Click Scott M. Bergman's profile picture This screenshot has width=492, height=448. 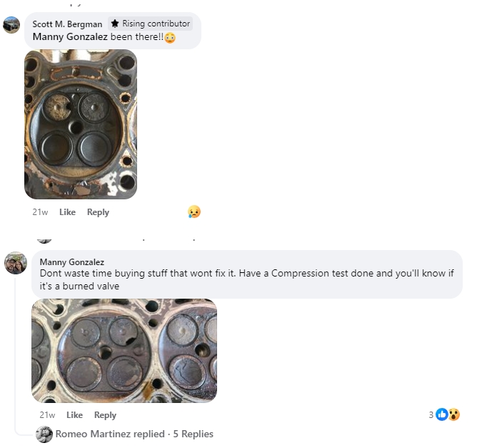point(11,25)
